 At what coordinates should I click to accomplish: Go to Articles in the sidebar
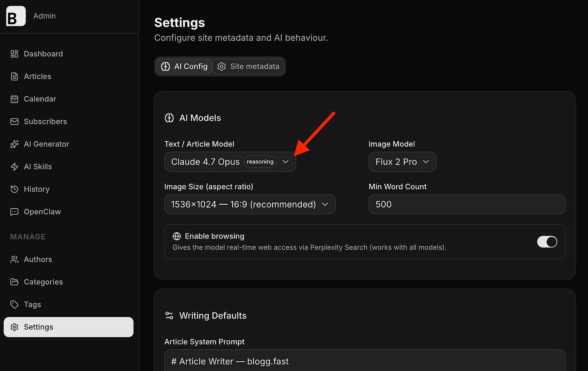point(69,77)
